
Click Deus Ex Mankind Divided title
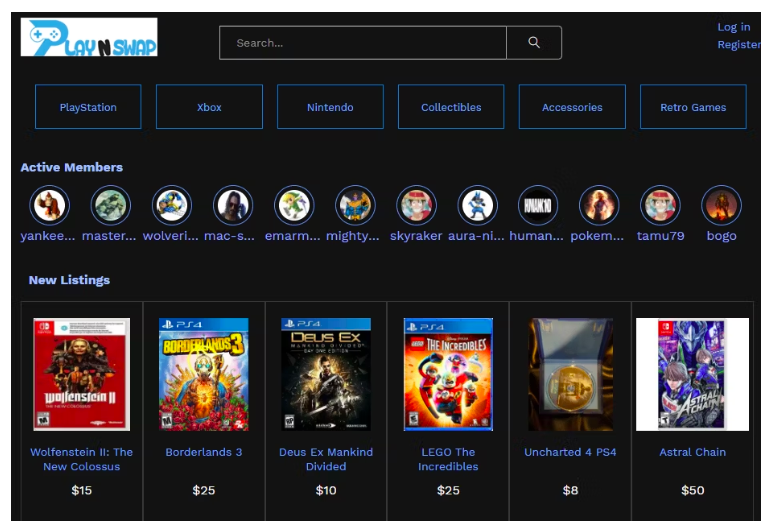tap(326, 459)
